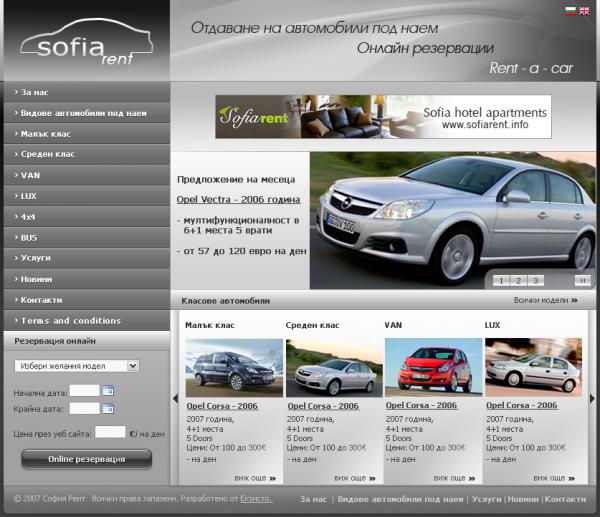
Task: Click the Малък клас car thumbnail
Action: 234,367
